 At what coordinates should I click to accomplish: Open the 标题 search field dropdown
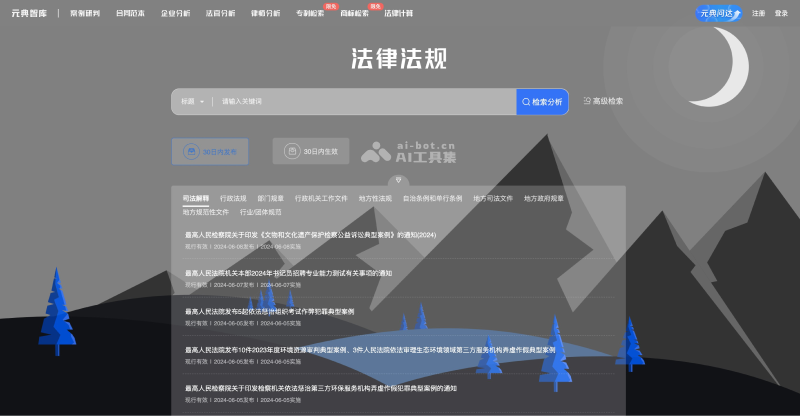tap(192, 102)
